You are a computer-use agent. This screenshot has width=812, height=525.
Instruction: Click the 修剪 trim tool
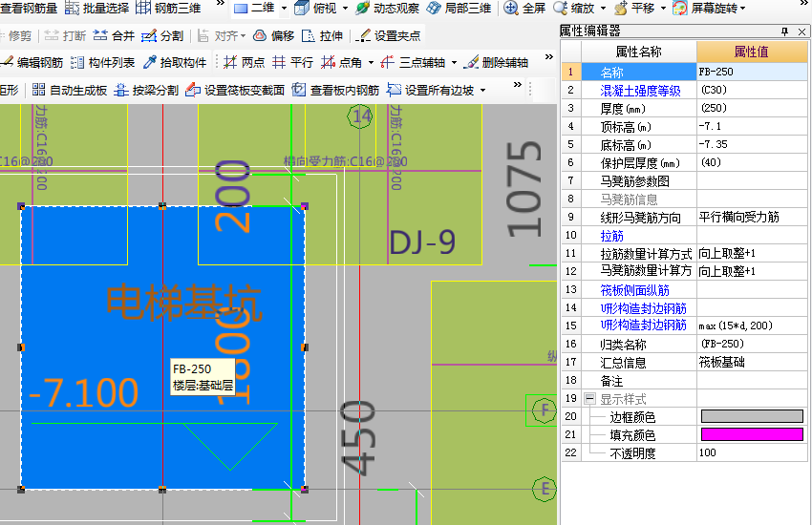click(16, 35)
